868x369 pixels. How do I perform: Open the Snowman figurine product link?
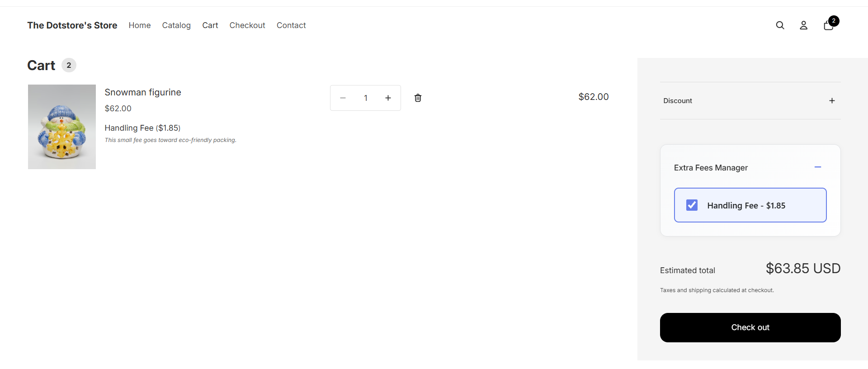(142, 92)
